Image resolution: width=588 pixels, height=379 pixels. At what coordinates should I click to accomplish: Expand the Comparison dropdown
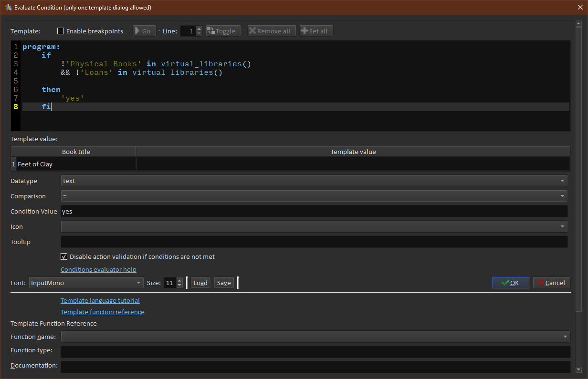pos(314,196)
